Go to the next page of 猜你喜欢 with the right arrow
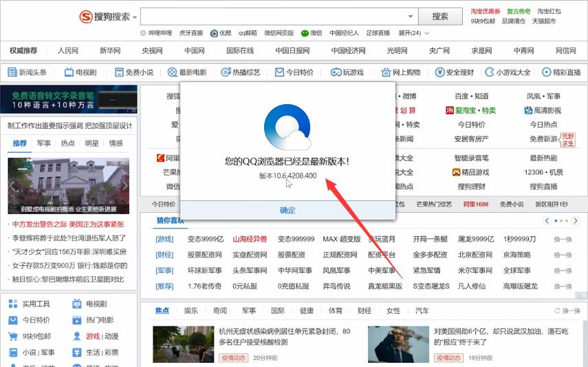Viewport: 588px width, 367px height. tap(576, 221)
